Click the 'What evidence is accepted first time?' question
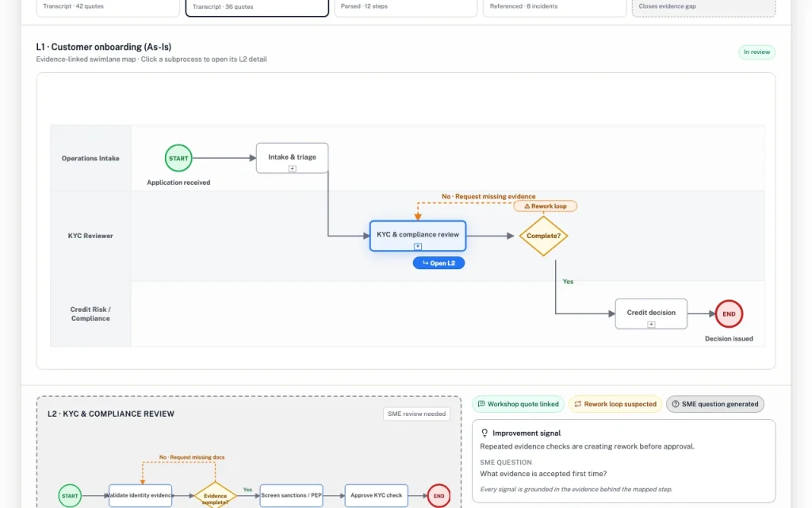Screen dimensions: 812x508 pos(543,473)
